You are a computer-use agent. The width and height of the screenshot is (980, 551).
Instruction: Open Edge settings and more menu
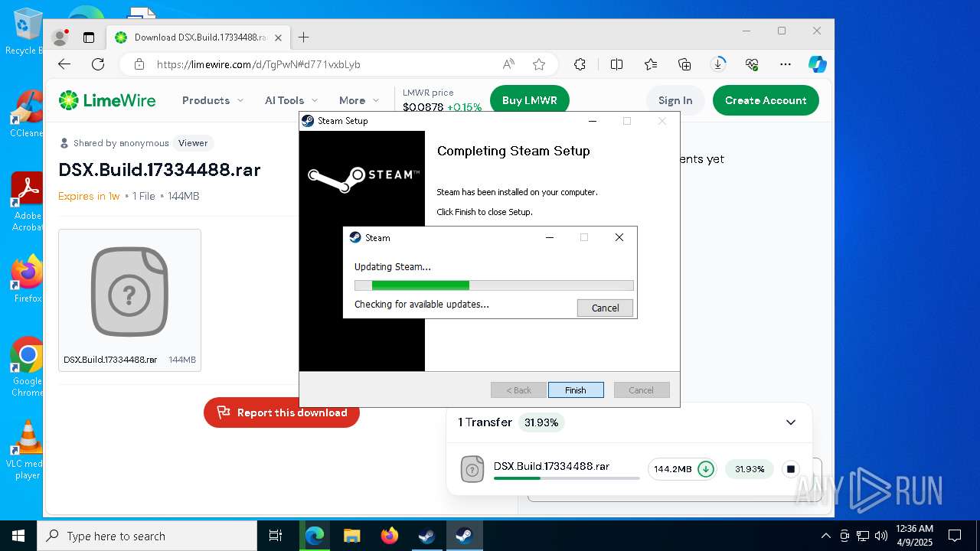tap(786, 64)
